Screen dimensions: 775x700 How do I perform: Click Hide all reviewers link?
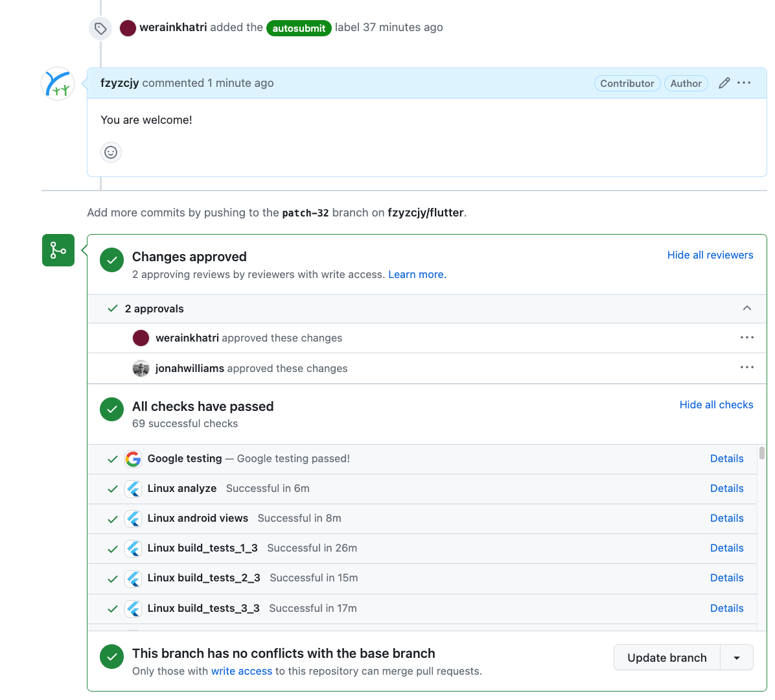710,255
